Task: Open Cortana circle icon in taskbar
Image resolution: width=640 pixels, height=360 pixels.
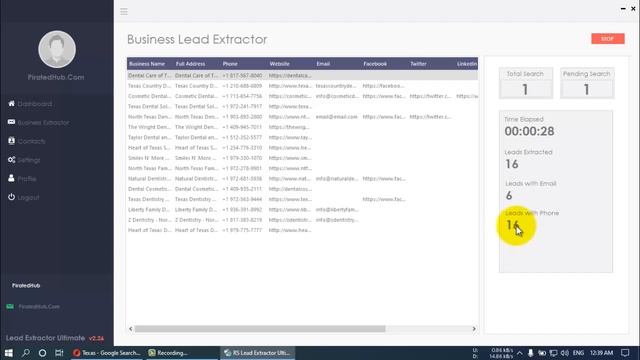Action: [x=42, y=353]
